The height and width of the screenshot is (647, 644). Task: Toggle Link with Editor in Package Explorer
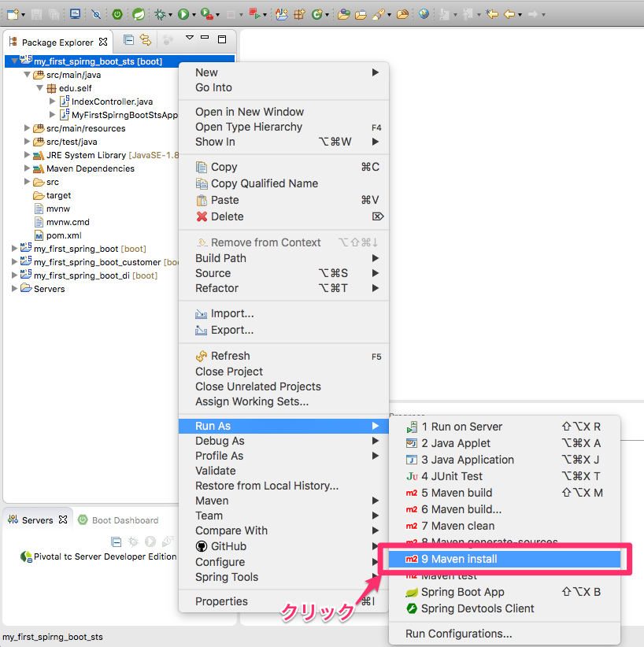[x=146, y=40]
